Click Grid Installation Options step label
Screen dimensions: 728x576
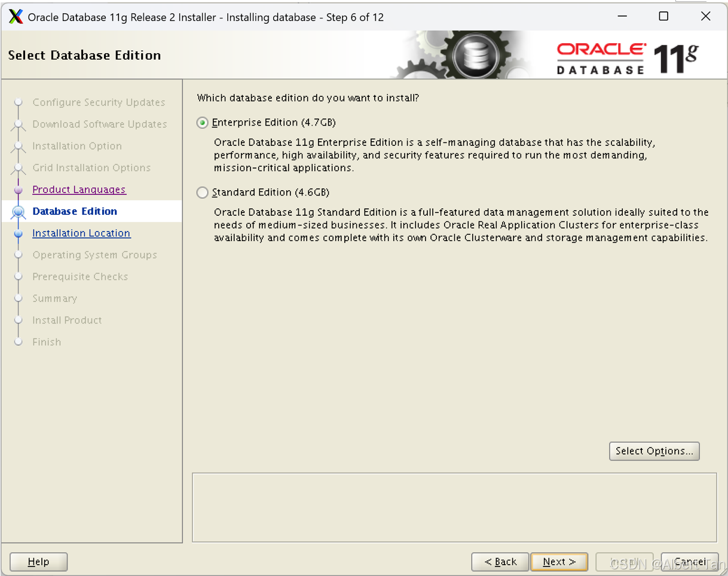coord(91,168)
